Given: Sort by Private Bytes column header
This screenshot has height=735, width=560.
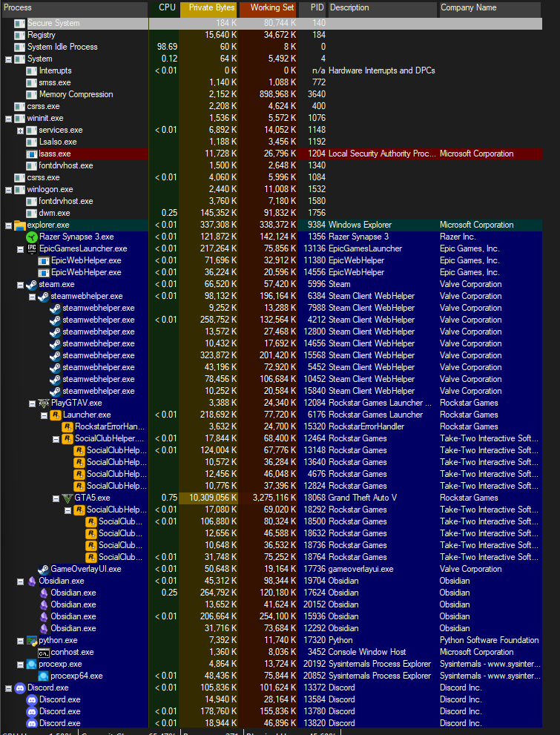Looking at the screenshot, I should coord(209,8).
